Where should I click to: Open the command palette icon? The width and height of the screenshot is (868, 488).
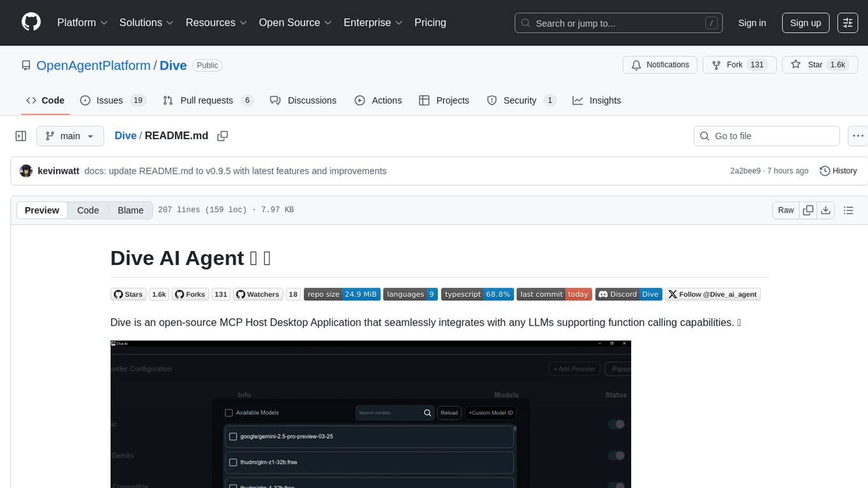[848, 23]
